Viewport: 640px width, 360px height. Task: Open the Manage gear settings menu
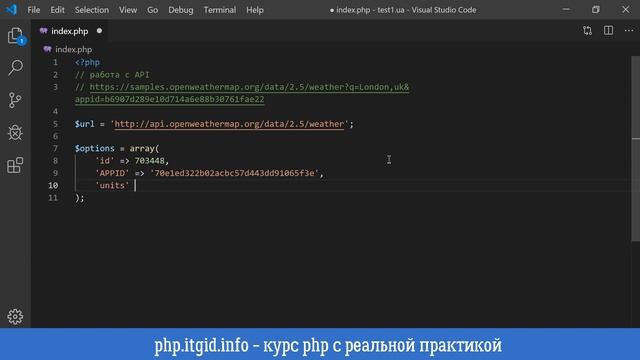[16, 316]
